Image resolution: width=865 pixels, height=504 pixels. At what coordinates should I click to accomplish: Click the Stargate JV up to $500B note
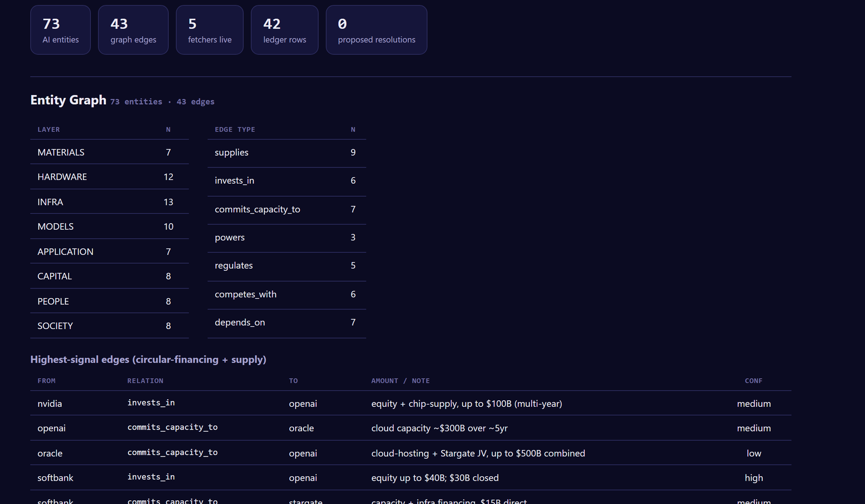click(x=478, y=454)
